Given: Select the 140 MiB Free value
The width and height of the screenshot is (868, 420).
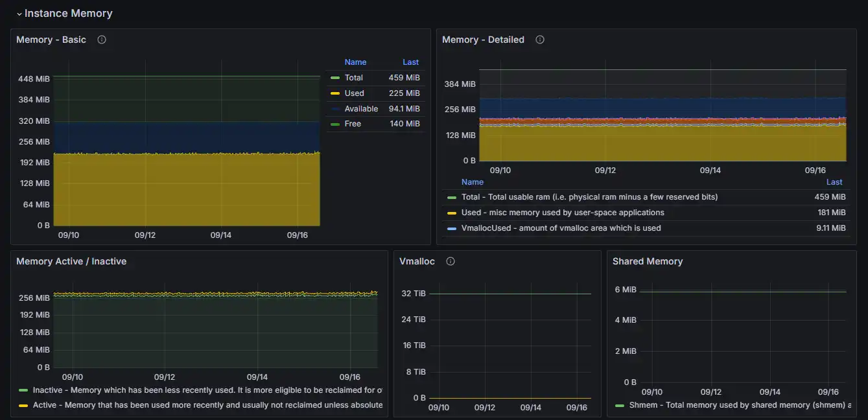Looking at the screenshot, I should point(405,124).
